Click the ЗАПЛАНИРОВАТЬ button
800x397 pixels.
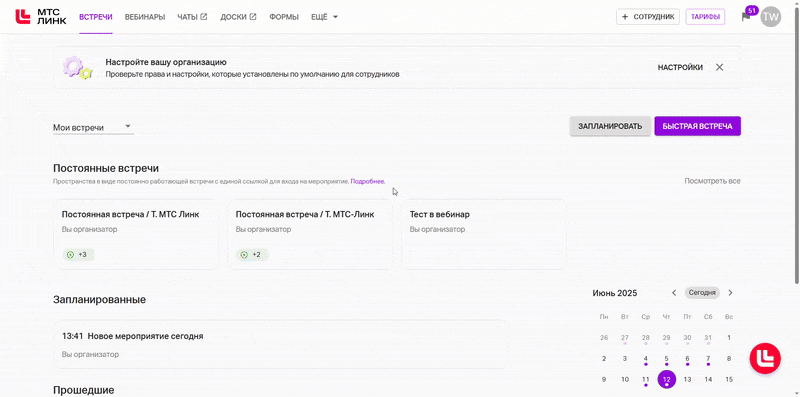tap(610, 126)
